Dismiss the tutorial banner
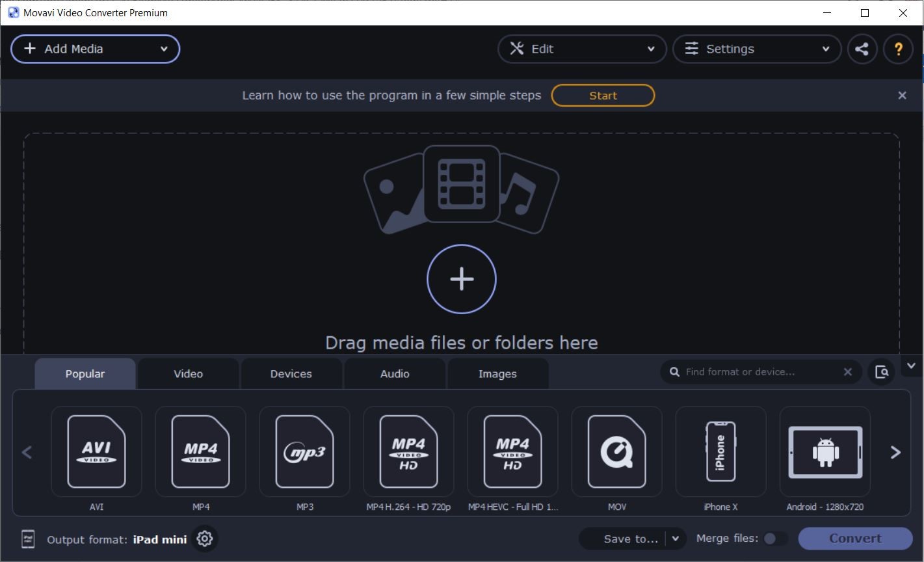The image size is (924, 562). point(902,95)
